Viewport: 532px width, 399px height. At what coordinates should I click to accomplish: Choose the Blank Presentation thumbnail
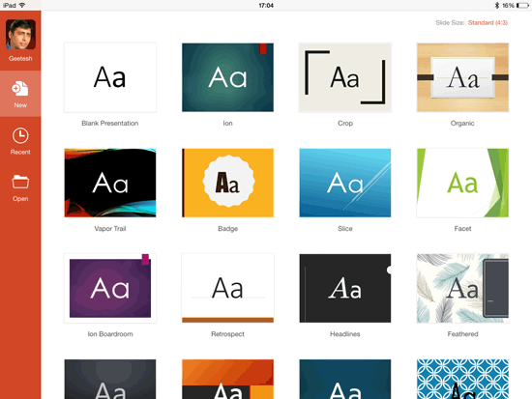coord(110,77)
